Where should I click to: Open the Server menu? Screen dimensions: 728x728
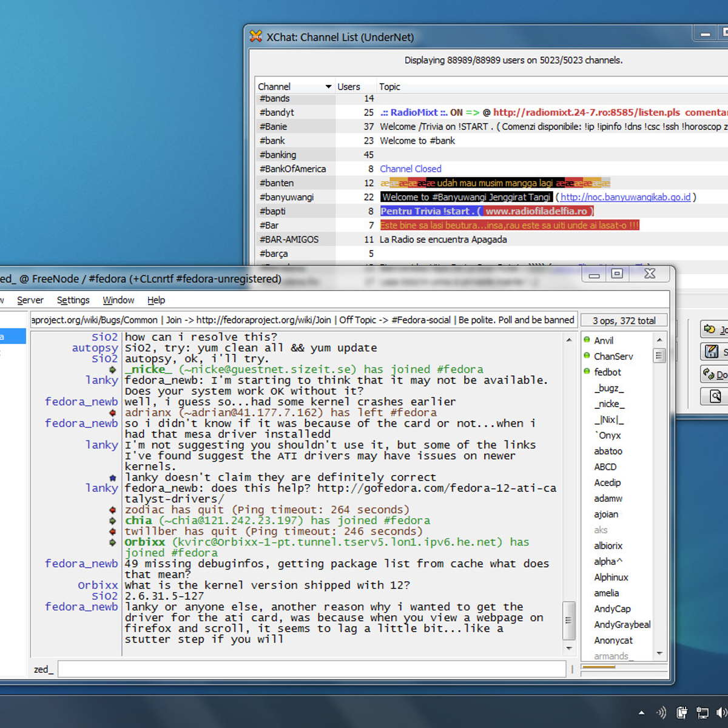pos(30,300)
